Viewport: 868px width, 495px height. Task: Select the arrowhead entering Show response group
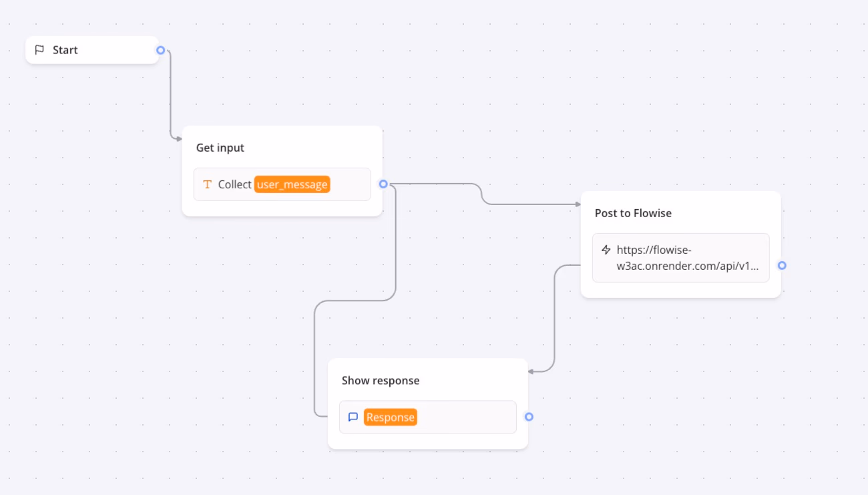[531, 371]
